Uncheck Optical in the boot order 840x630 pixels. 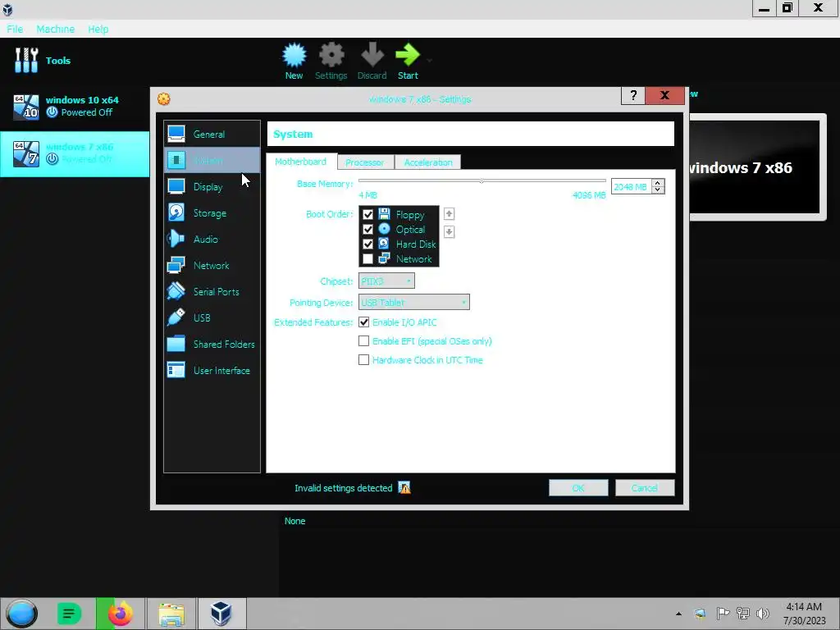point(367,230)
